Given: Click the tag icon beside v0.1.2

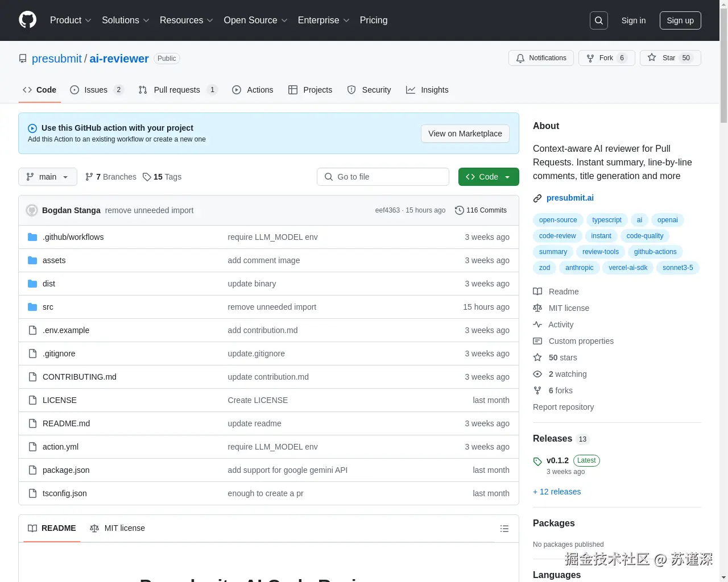Looking at the screenshot, I should coord(537,461).
